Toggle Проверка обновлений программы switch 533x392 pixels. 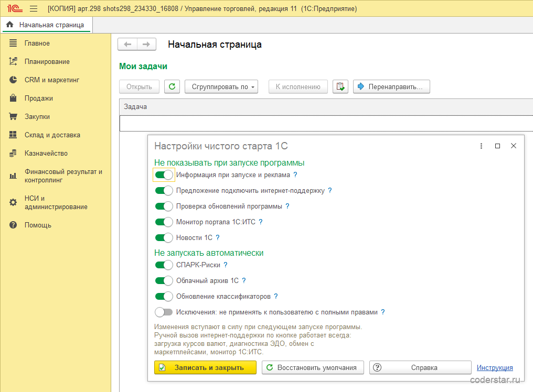(164, 206)
